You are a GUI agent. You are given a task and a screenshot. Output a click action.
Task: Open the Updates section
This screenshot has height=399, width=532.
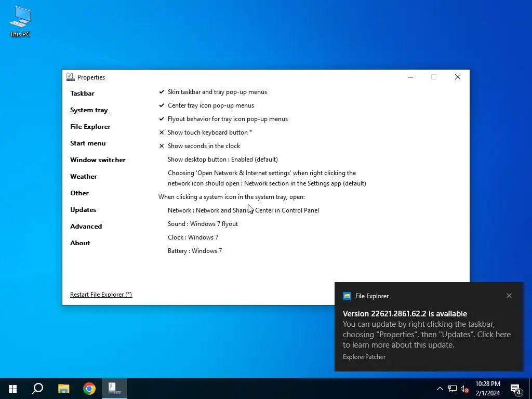point(83,210)
